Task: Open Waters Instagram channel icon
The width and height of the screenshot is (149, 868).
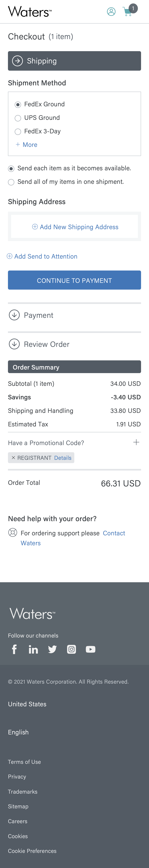Action: click(x=71, y=649)
